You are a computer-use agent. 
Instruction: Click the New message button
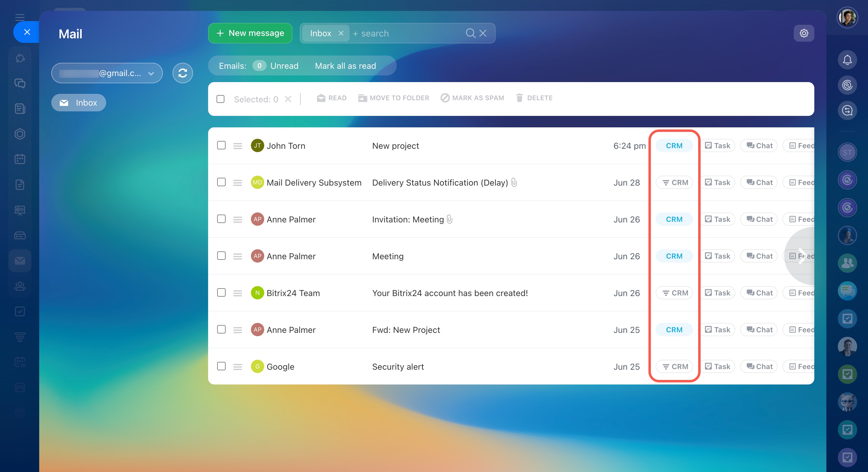coord(250,33)
